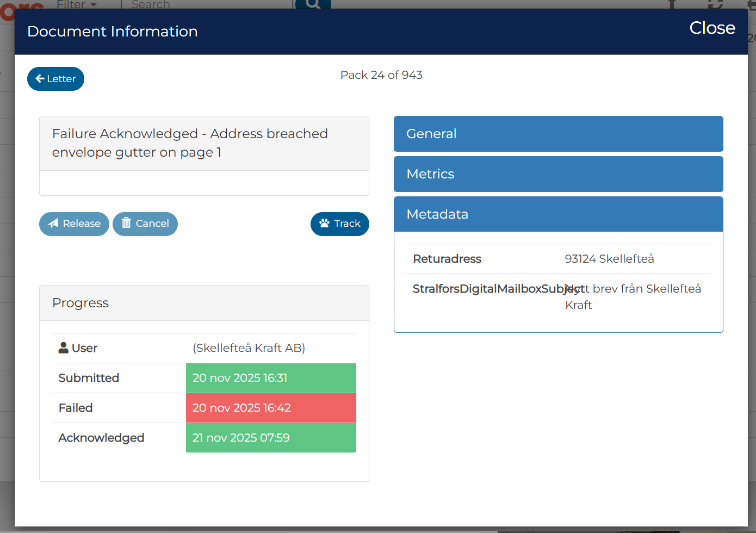This screenshot has height=533, width=756.
Task: Click the paper plane icon on Release
Action: [53, 223]
